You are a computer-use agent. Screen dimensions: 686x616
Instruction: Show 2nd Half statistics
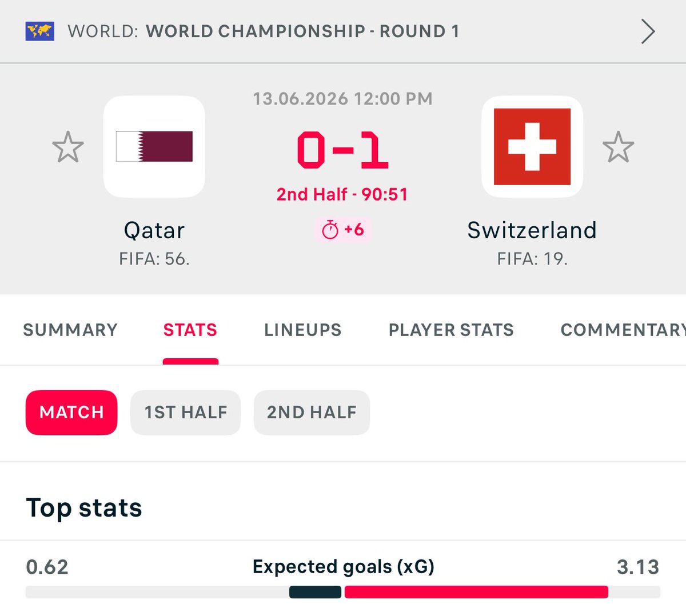click(x=312, y=413)
